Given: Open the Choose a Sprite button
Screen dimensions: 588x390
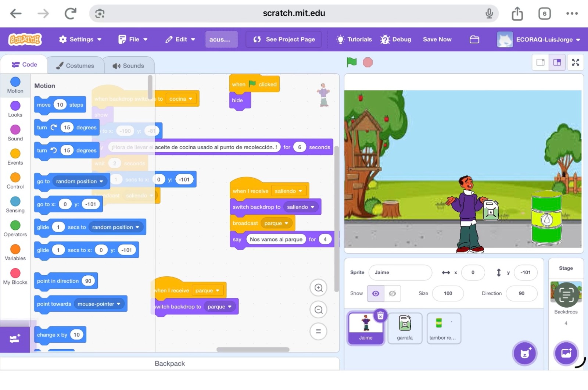Looking at the screenshot, I should (525, 353).
